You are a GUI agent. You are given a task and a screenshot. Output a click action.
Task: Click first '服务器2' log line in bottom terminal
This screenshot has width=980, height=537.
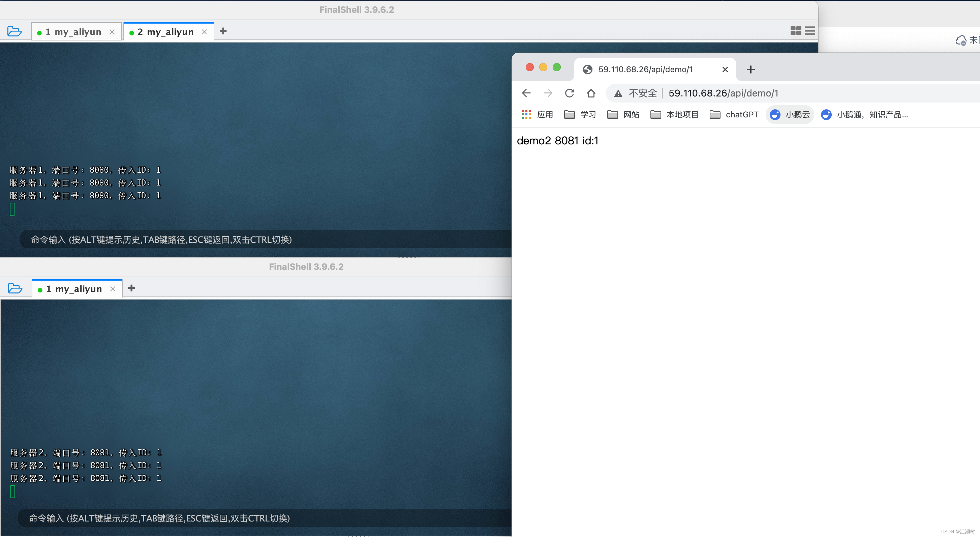[x=86, y=453]
